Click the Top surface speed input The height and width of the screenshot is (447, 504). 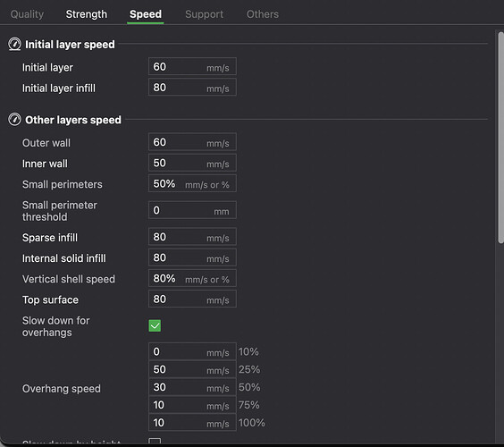coord(192,299)
